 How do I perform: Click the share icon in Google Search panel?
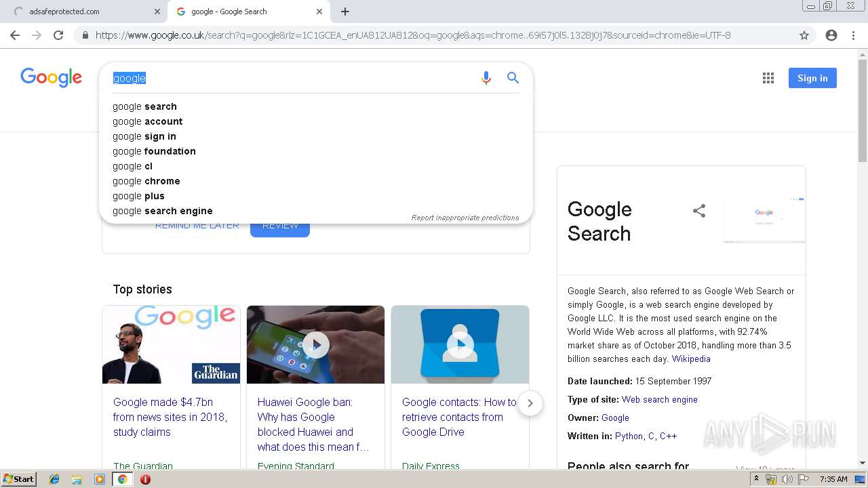(x=699, y=211)
